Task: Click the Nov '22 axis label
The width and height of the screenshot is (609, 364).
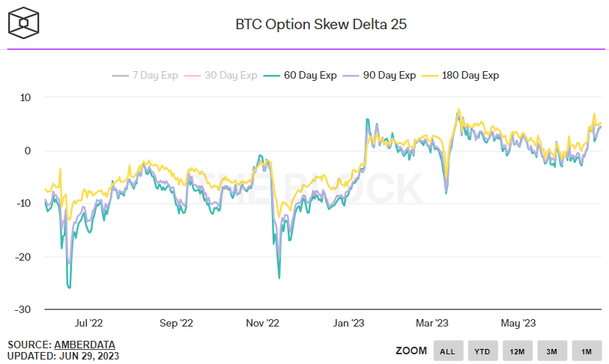Action: click(x=263, y=324)
